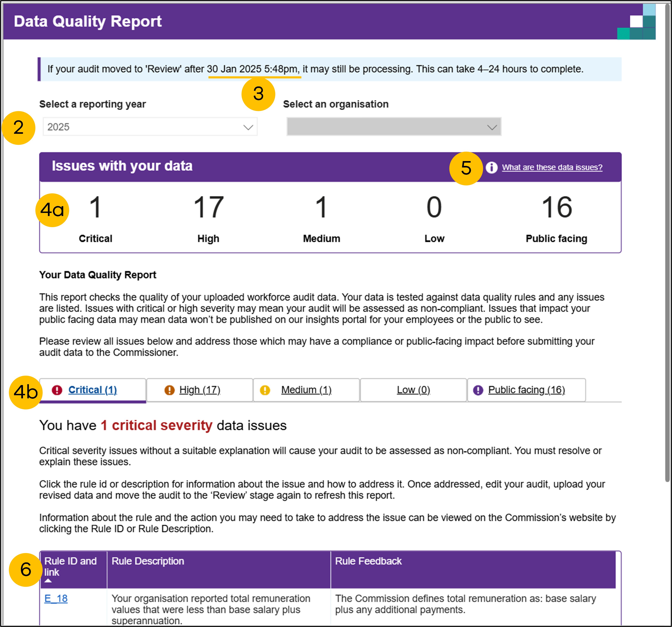
Task: Click the purple alert icon on Public facing tab
Action: [478, 390]
